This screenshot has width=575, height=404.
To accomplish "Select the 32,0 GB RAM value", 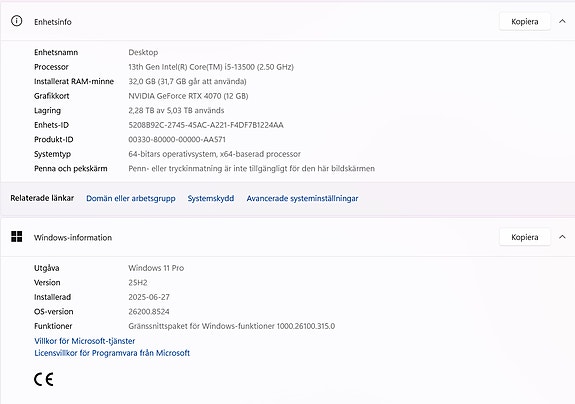I will click(x=187, y=81).
